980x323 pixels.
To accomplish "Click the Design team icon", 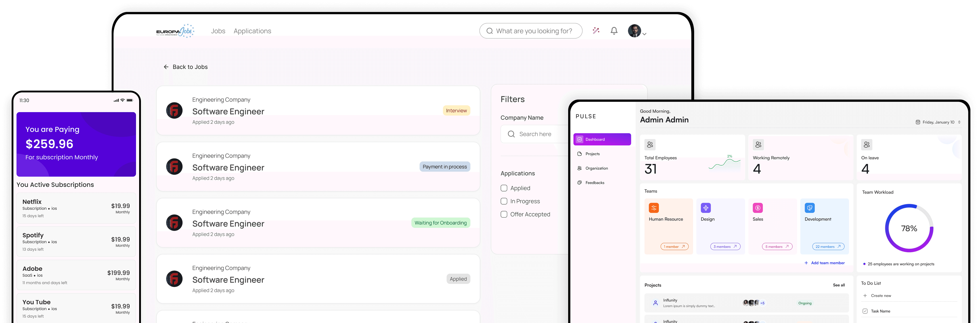I will click(x=706, y=208).
